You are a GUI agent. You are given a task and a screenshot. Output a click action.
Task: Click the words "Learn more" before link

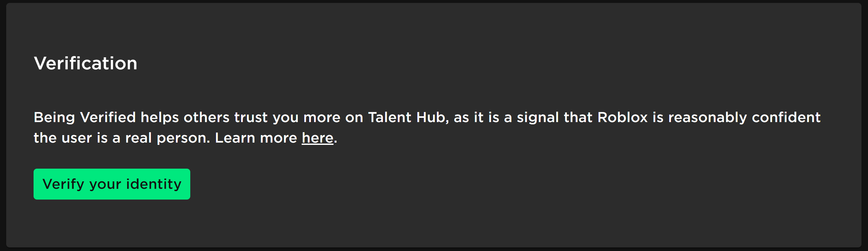256,138
